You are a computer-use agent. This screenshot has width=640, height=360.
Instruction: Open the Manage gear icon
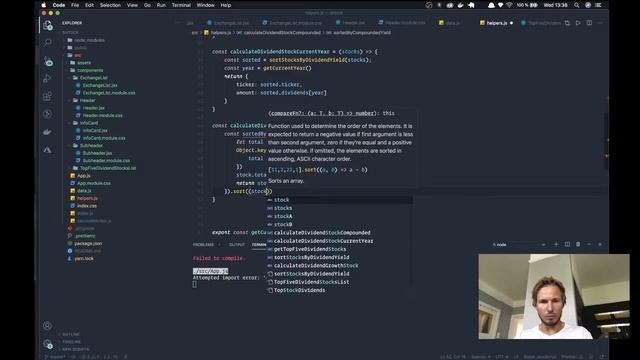(x=48, y=344)
